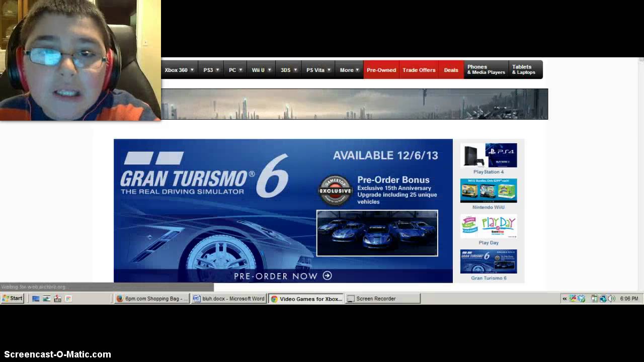644x362 pixels.
Task: Open the 3DS navigation dropdown
Action: [x=289, y=70]
